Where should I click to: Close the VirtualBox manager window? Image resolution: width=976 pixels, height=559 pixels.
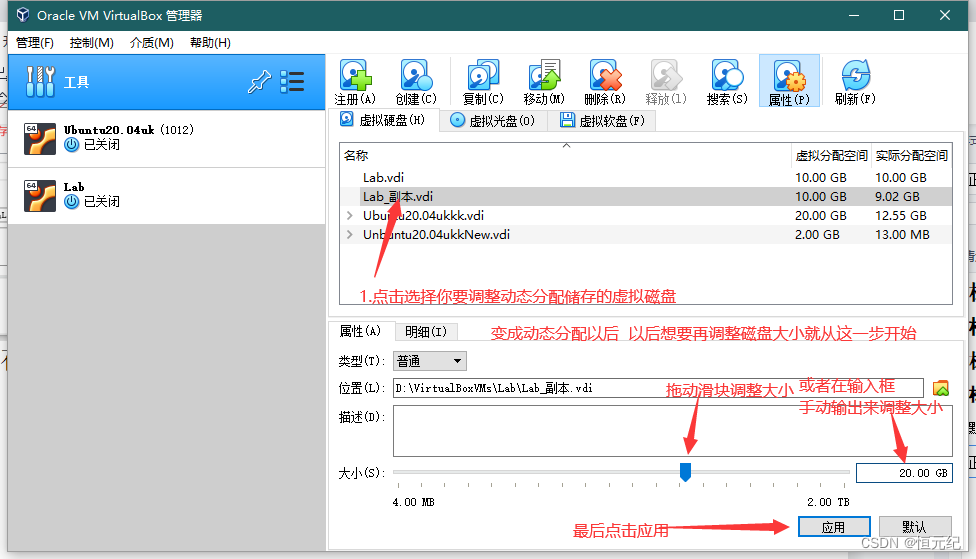click(945, 15)
